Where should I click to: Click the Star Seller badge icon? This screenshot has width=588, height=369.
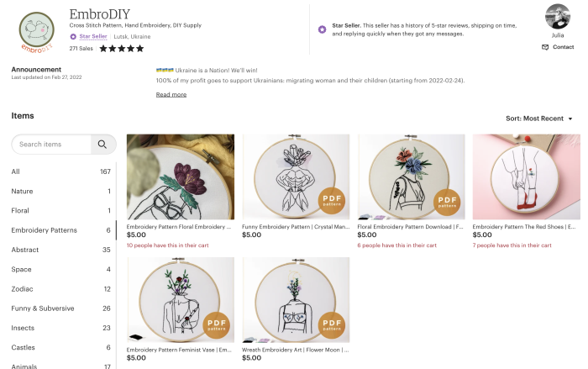[x=73, y=37]
